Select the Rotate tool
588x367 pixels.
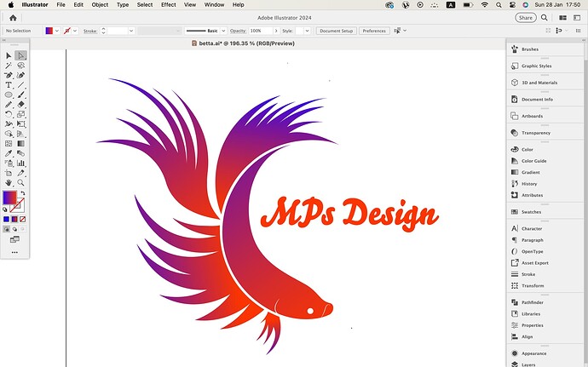9,114
